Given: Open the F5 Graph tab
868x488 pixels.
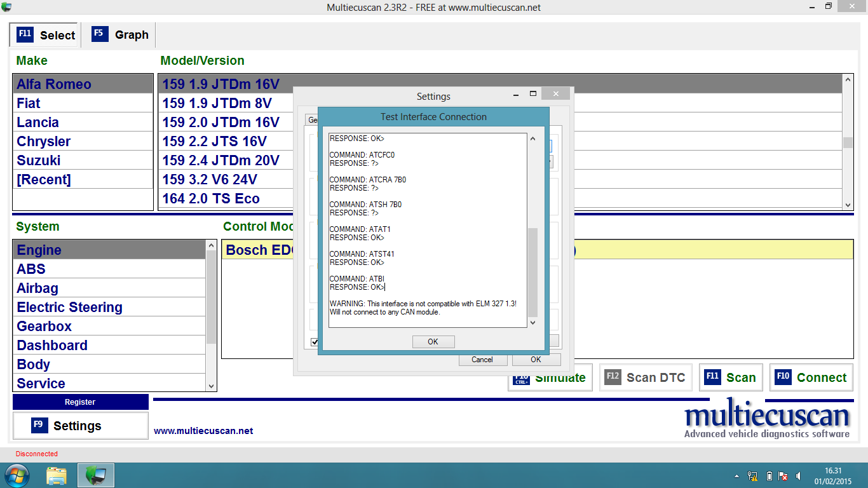Looking at the screenshot, I should [119, 35].
